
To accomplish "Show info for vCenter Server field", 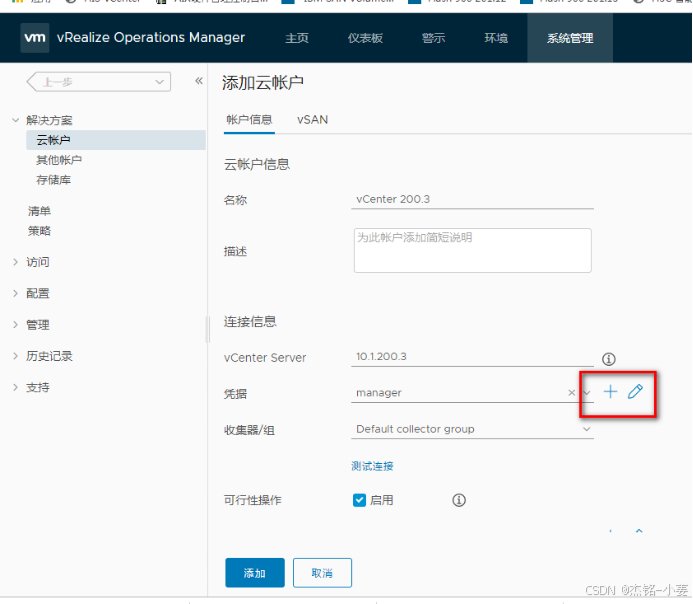I will tap(609, 359).
